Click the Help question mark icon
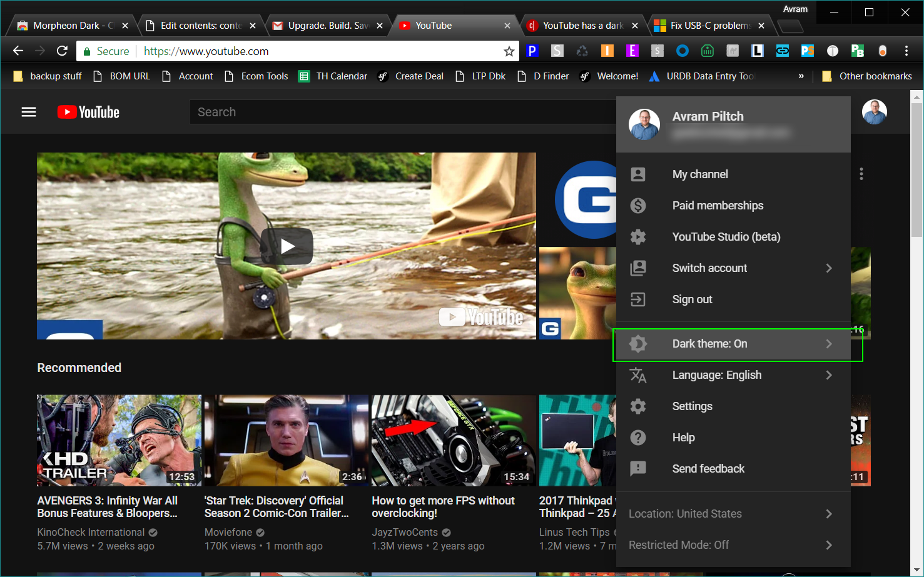 tap(638, 438)
